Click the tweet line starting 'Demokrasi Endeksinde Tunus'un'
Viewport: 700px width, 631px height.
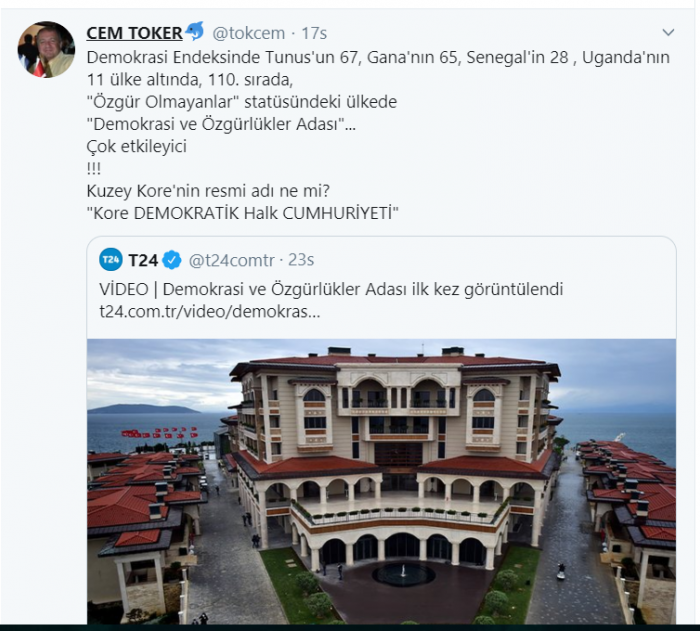378,57
